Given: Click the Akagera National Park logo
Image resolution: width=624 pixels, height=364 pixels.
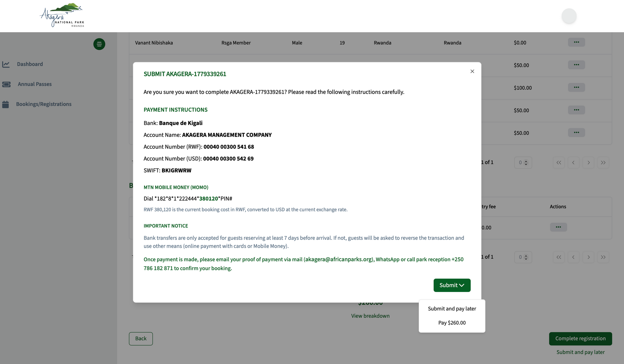Looking at the screenshot, I should [x=62, y=15].
